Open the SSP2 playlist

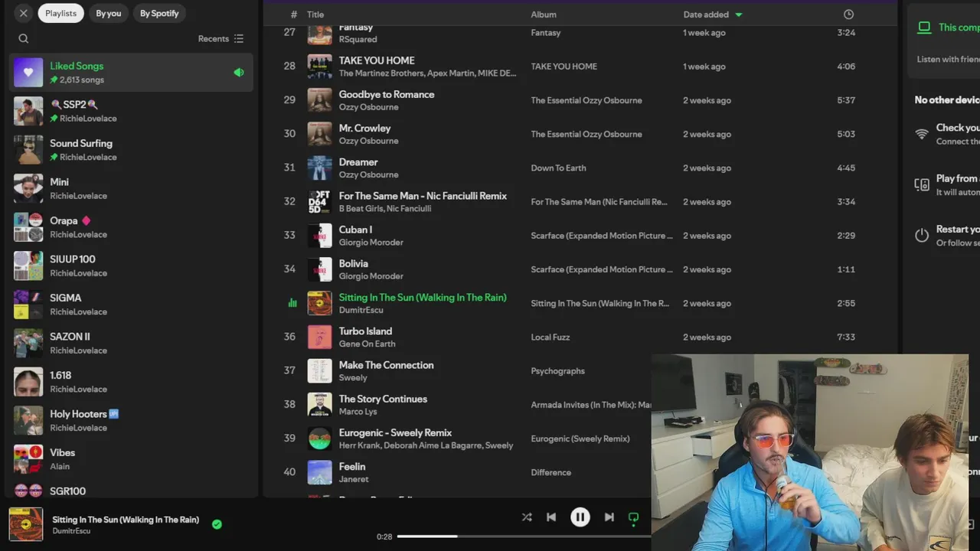pyautogui.click(x=131, y=111)
